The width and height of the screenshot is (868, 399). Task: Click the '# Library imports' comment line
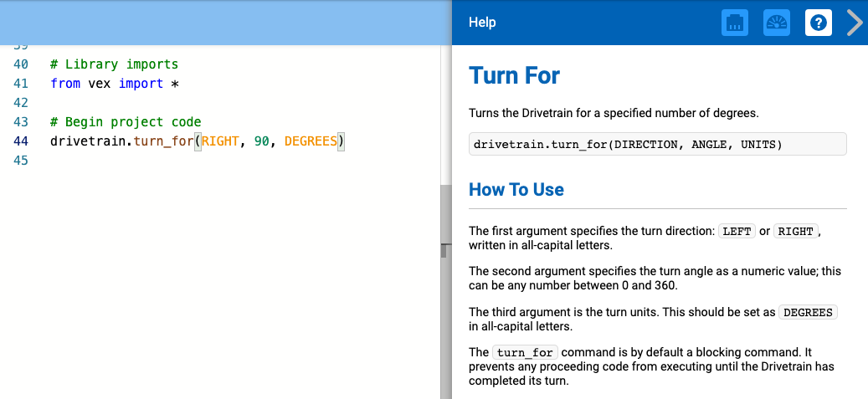point(114,64)
